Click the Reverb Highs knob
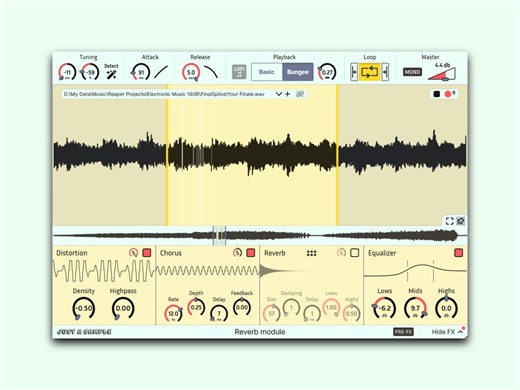Image resolution: width=520 pixels, height=390 pixels. [351, 313]
